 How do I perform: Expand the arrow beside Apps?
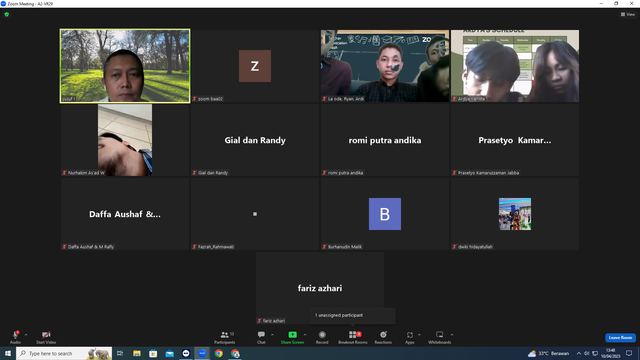click(x=419, y=335)
